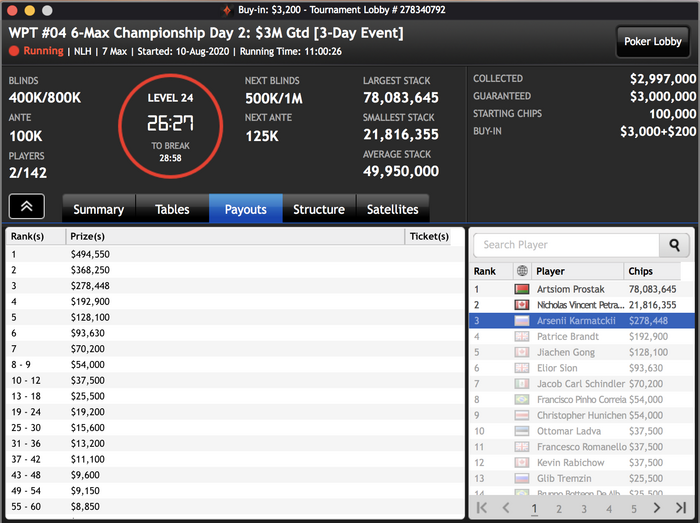Go to previous player page arrow

coord(506,507)
